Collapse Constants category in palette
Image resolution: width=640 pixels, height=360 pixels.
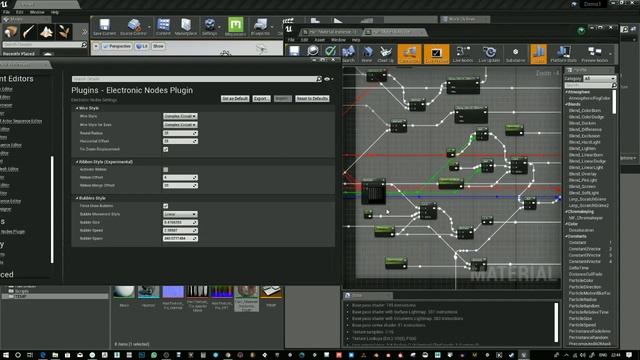click(567, 236)
